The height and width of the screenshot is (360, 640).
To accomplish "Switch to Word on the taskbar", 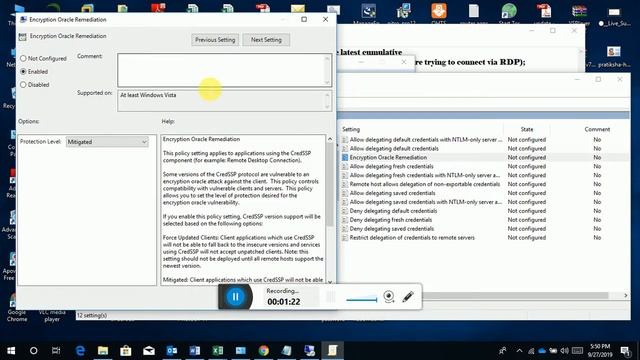I will (x=195, y=351).
